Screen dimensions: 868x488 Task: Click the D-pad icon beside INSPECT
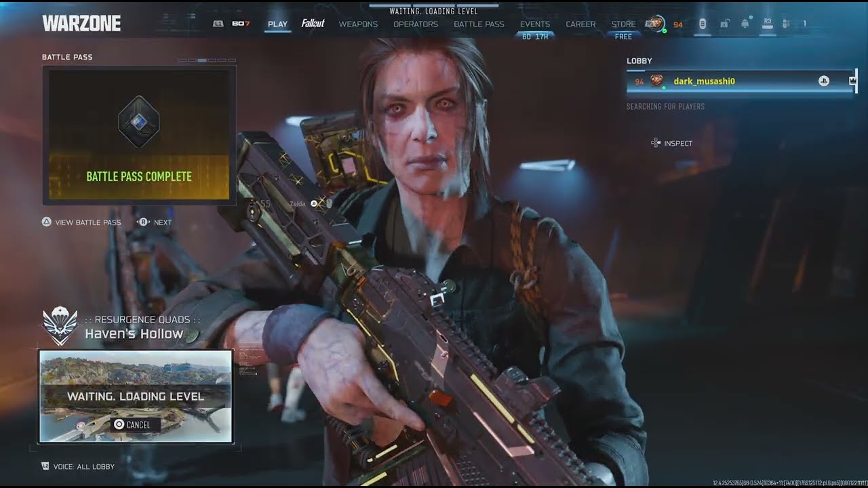pos(655,143)
